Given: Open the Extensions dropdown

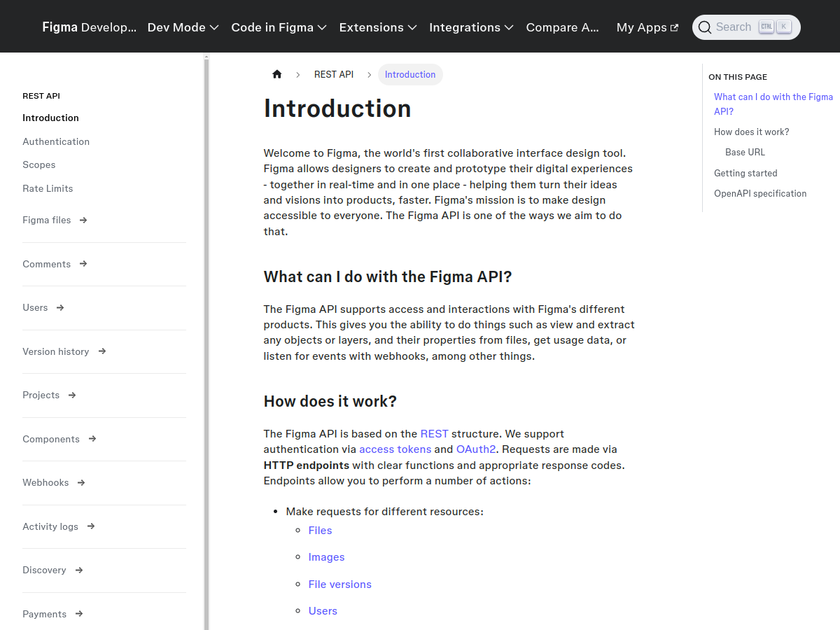Looking at the screenshot, I should tap(377, 27).
